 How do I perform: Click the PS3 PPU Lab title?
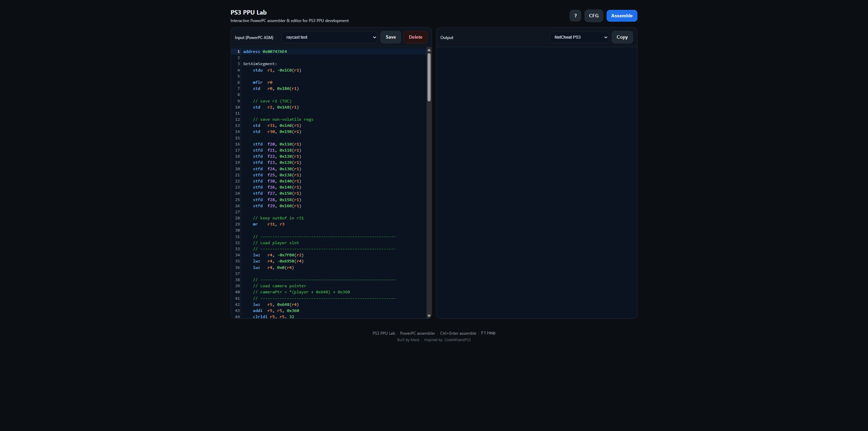(249, 13)
